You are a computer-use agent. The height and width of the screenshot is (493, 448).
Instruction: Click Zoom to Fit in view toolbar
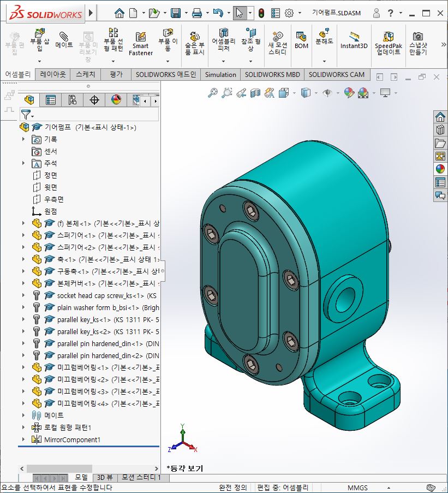[x=213, y=93]
